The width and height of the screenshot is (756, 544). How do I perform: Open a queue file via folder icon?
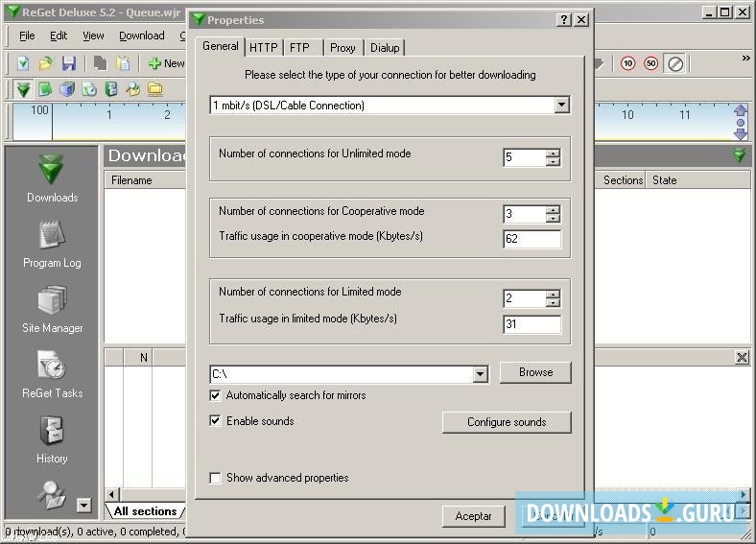coord(46,63)
